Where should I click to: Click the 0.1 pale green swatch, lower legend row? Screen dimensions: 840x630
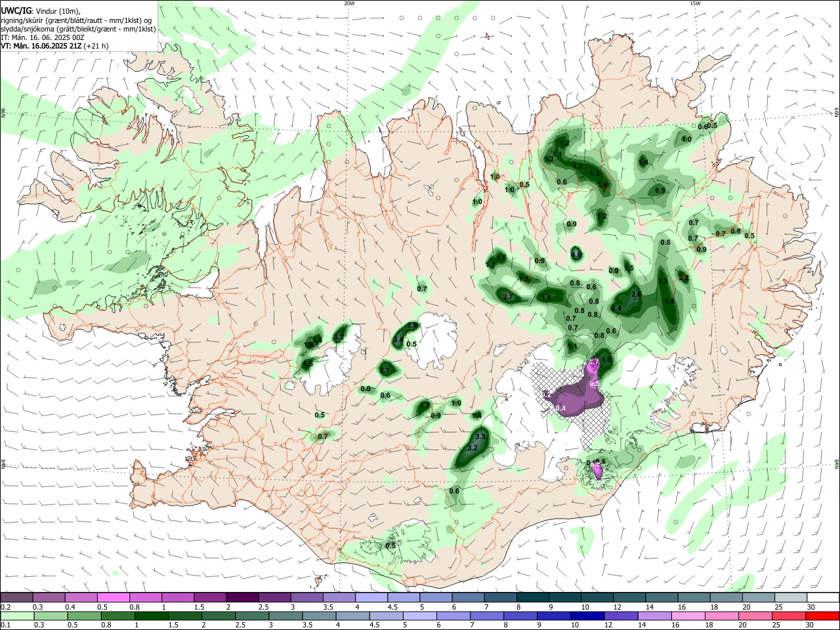click(x=16, y=616)
